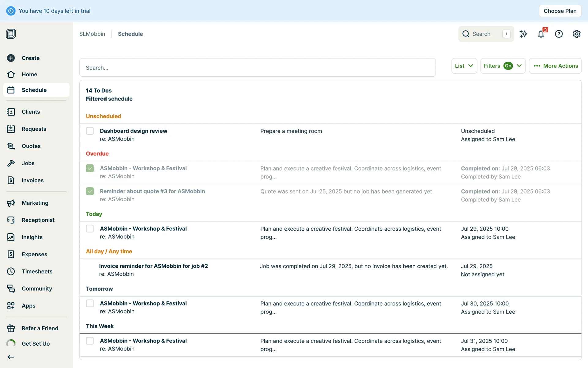Open the More Actions menu
Image resolution: width=588 pixels, height=368 pixels.
coord(555,66)
